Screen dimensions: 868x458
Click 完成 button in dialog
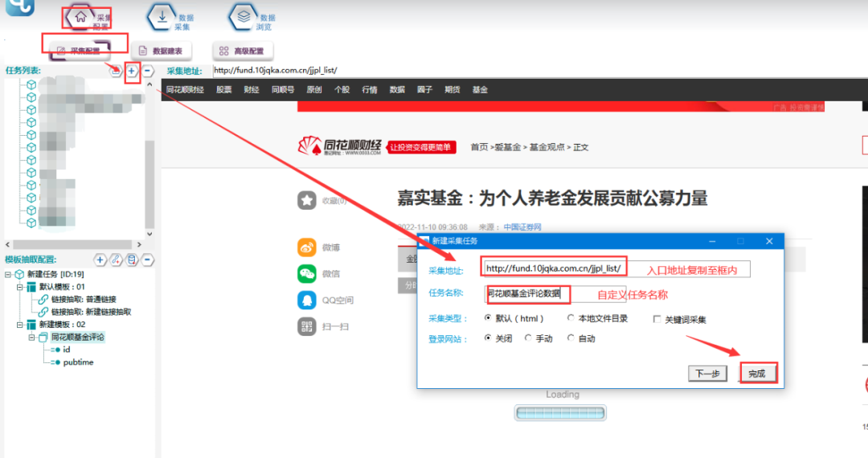757,374
